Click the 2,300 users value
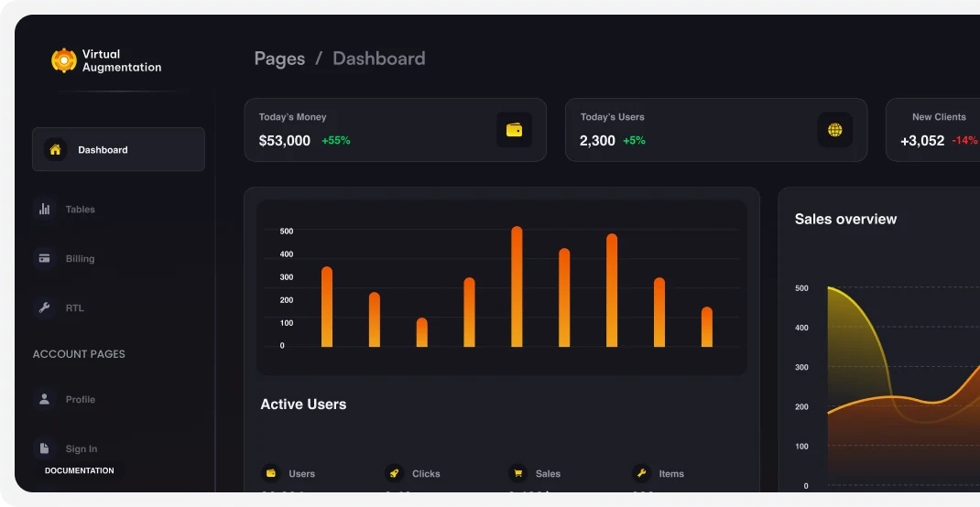The height and width of the screenshot is (507, 980). click(597, 141)
